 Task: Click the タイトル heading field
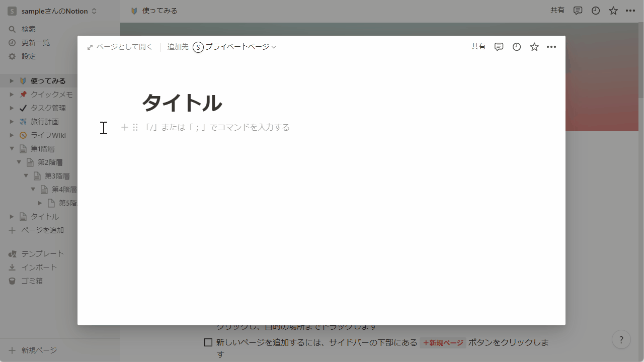182,103
